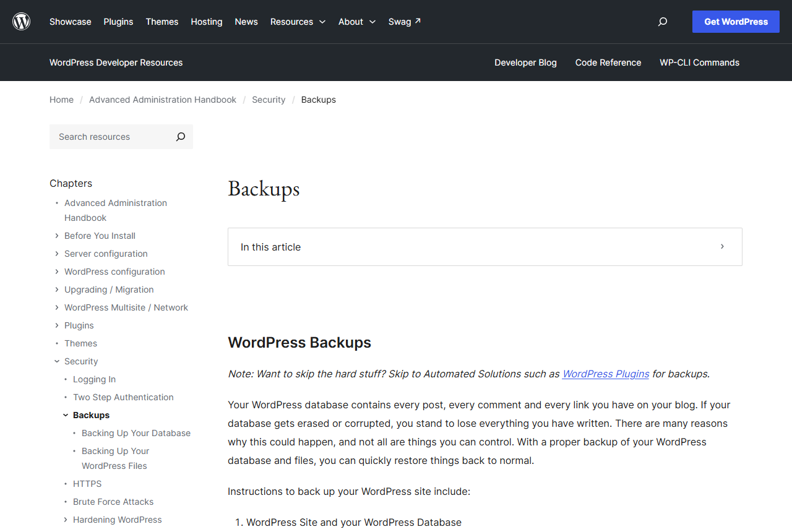Open the Before You Install chapter link
The width and height of the screenshot is (792, 532).
pyautogui.click(x=100, y=236)
